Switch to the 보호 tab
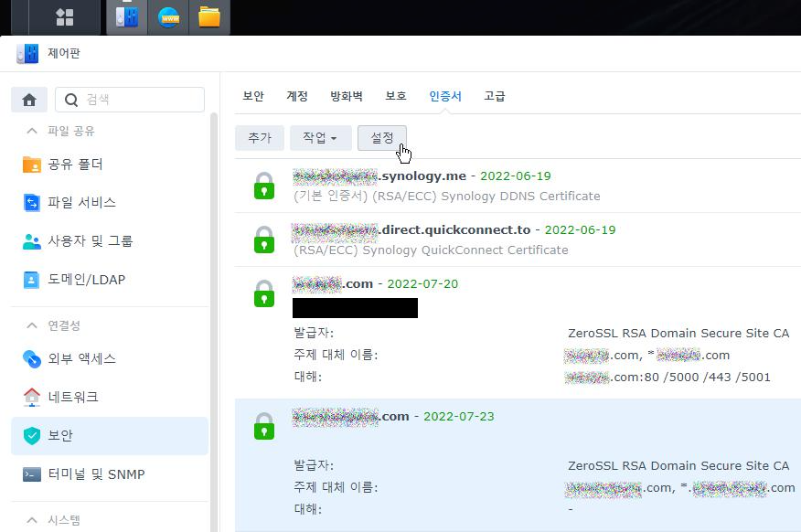 [396, 96]
